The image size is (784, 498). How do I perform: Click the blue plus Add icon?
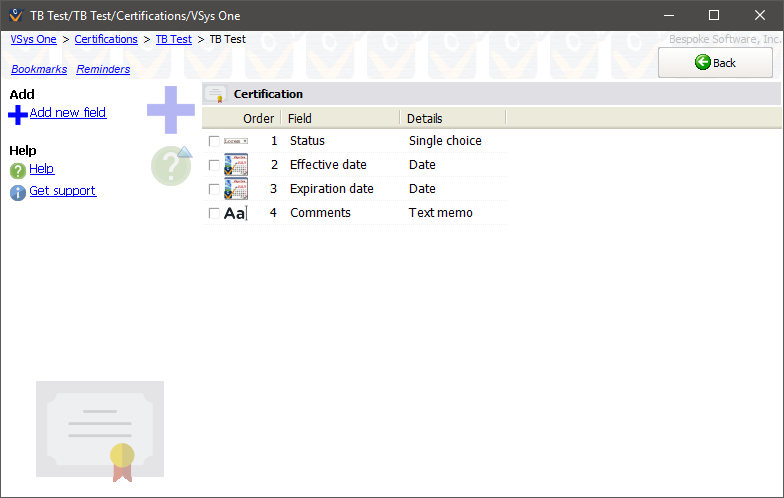[x=17, y=115]
